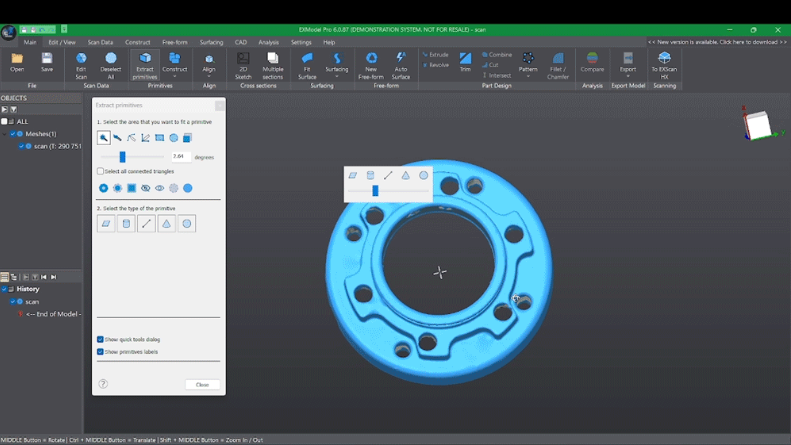Select the Trim tool in Part Design
The image size is (791, 445).
click(x=465, y=62)
